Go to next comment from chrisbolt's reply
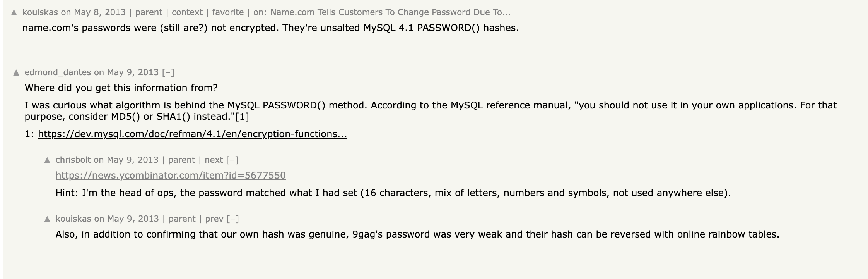The height and width of the screenshot is (279, 868). tap(214, 160)
